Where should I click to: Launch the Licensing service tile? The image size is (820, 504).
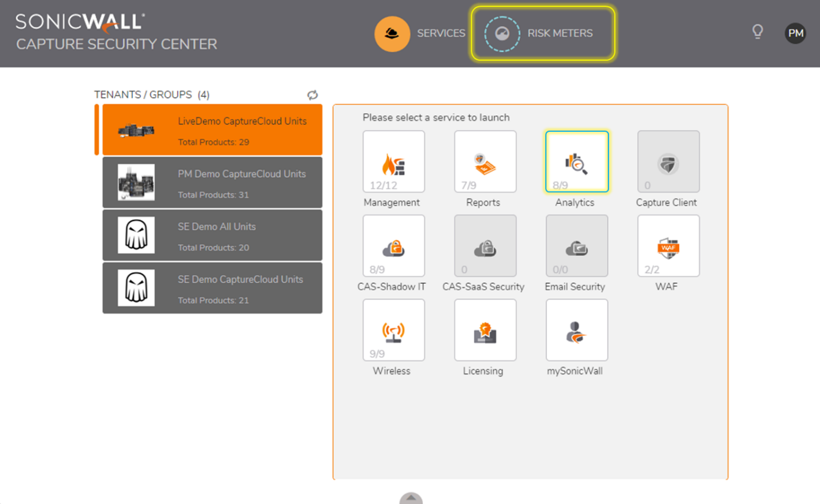tap(485, 330)
